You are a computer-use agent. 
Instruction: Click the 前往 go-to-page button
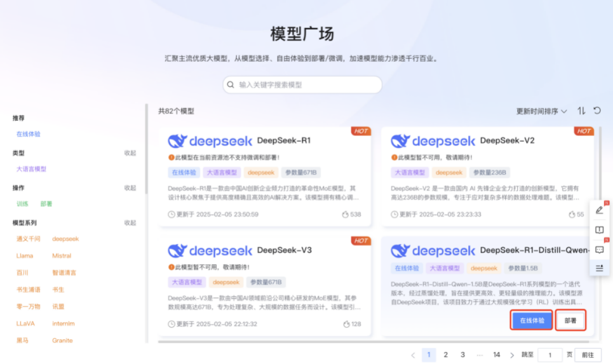point(588,355)
